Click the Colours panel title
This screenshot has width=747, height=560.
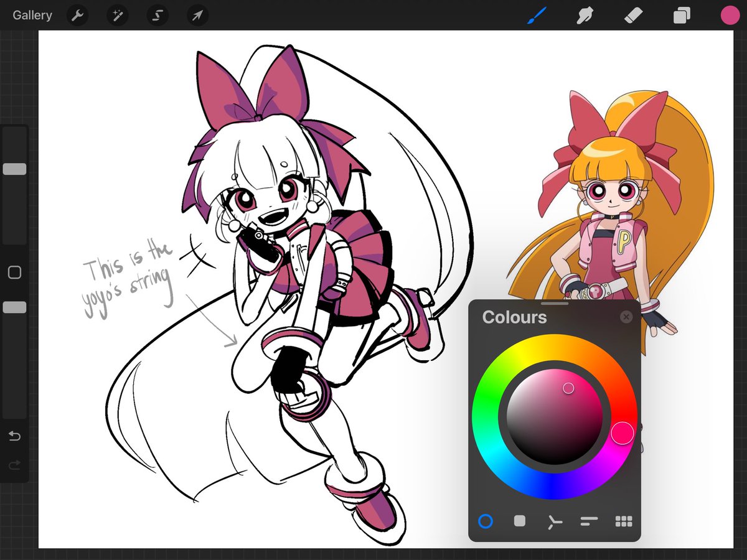pos(514,317)
